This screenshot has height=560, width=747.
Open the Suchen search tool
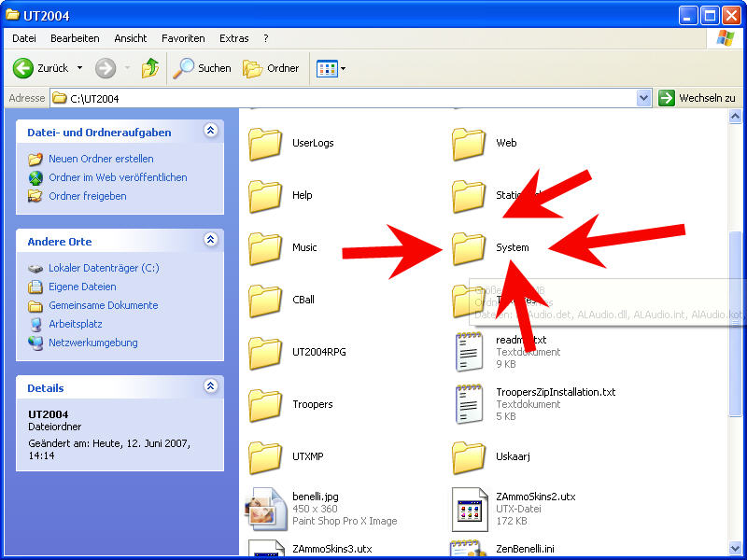203,68
